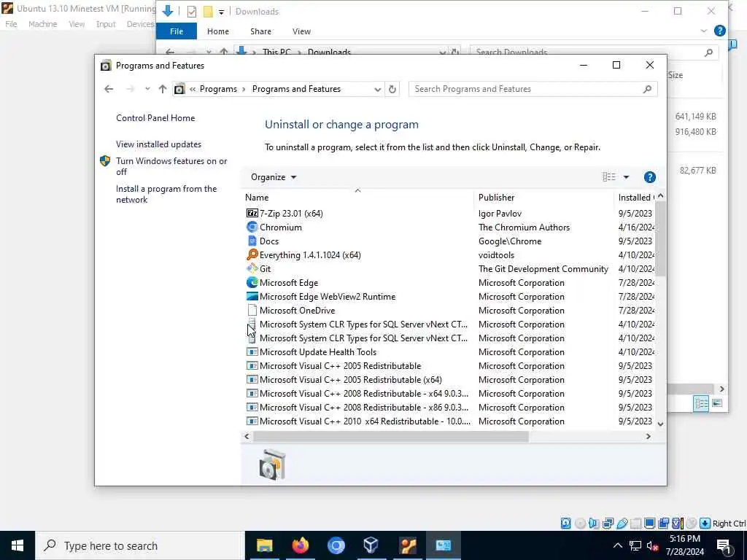
Task: Switch Downloads window to large icons view
Action: click(717, 403)
